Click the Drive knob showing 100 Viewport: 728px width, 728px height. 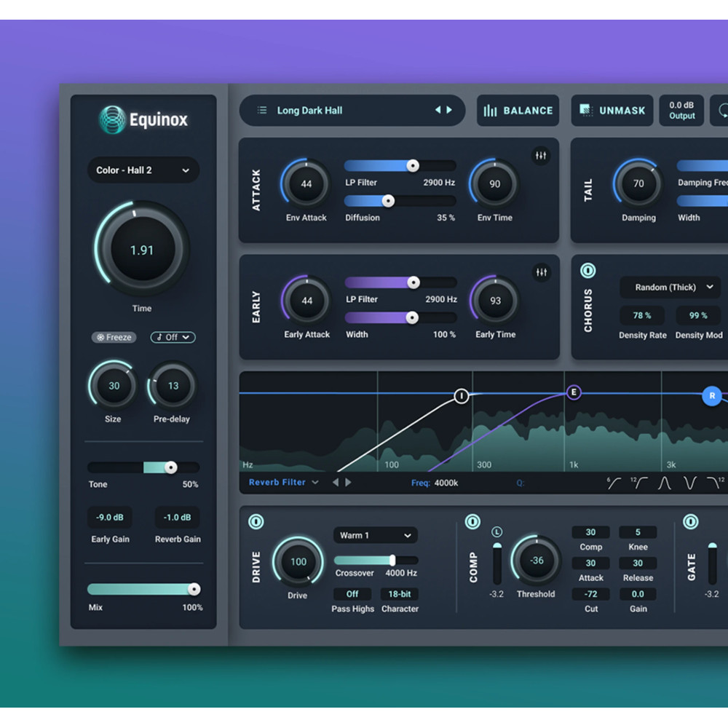point(298,562)
